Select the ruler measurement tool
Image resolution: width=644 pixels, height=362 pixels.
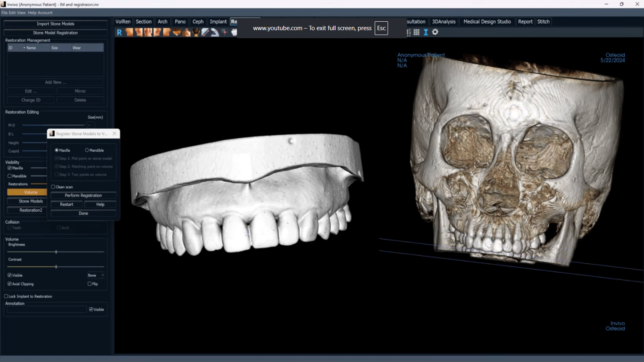click(205, 33)
